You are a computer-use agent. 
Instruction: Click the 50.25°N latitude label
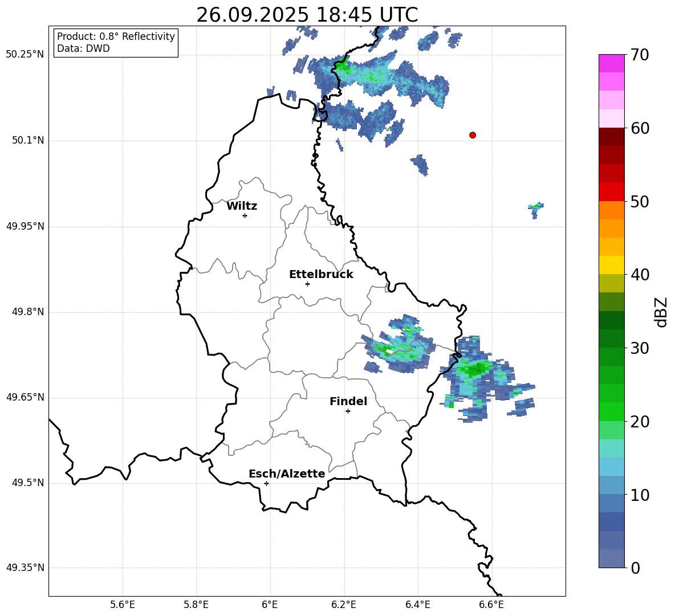[x=25, y=55]
